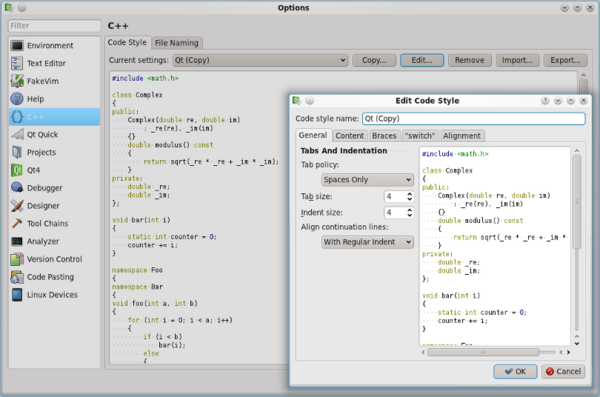Open the Current settings combo box
600x397 pixels.
[x=260, y=60]
